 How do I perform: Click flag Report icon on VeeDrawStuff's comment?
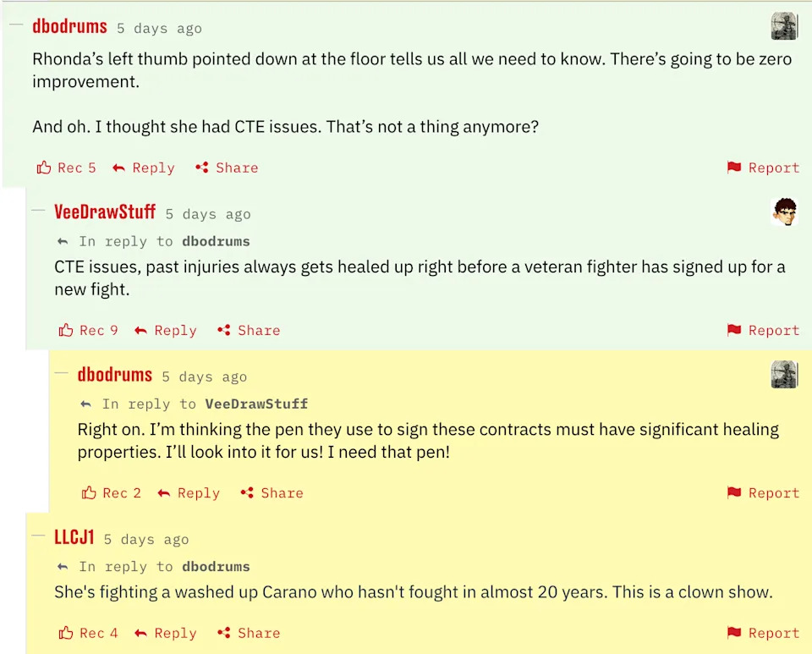tap(734, 330)
